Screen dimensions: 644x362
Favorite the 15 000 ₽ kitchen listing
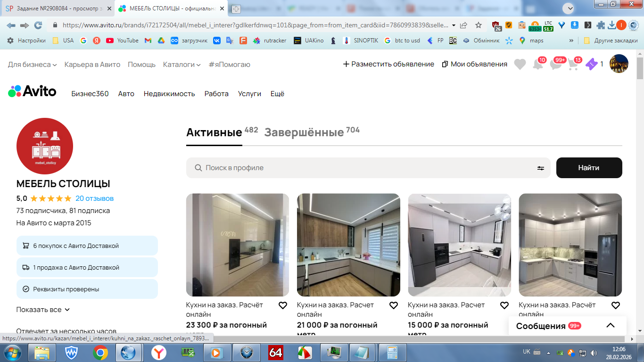(x=504, y=305)
